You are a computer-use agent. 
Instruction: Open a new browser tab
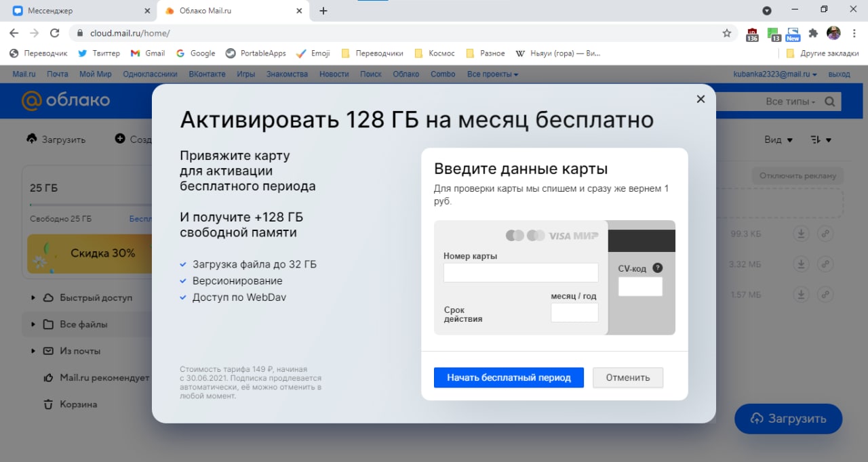323,11
